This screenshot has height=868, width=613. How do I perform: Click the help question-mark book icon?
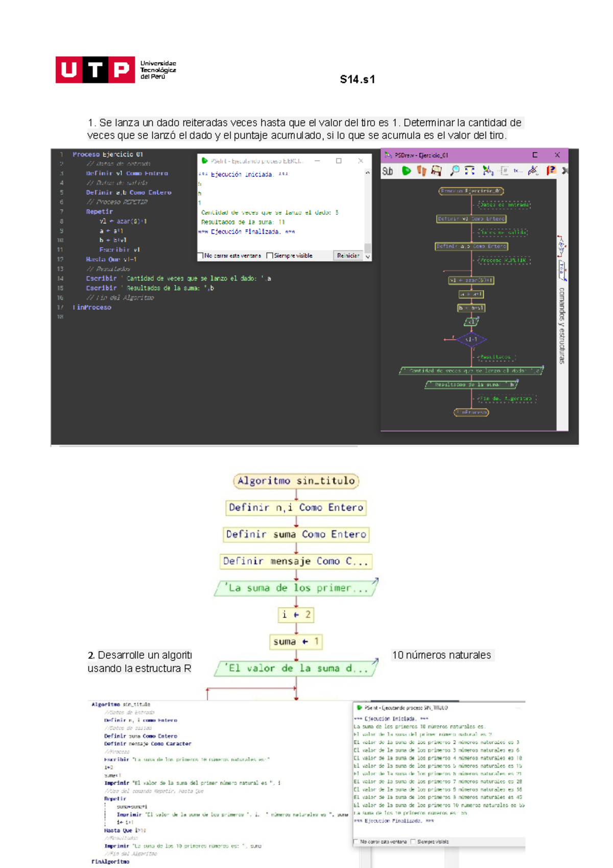coord(551,171)
